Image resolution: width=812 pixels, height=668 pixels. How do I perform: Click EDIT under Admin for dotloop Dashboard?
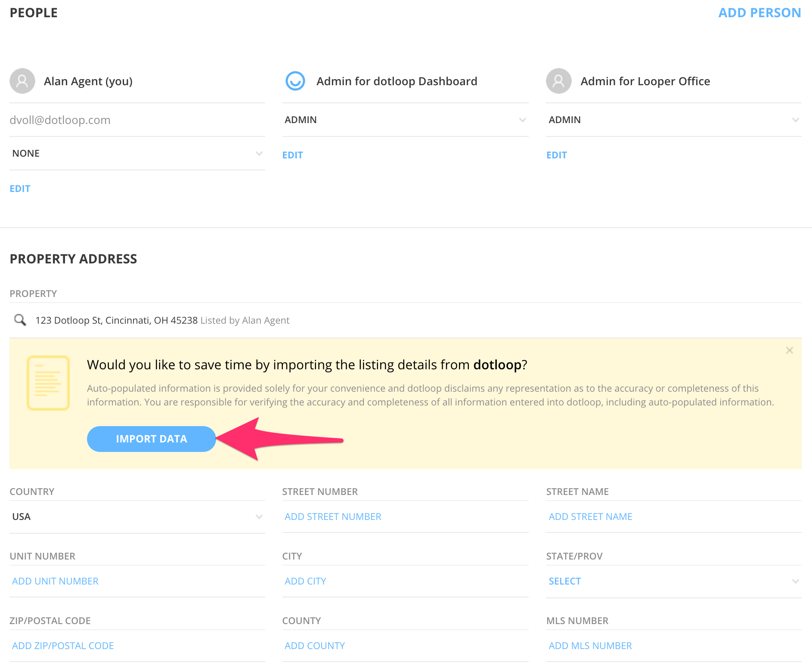(293, 155)
